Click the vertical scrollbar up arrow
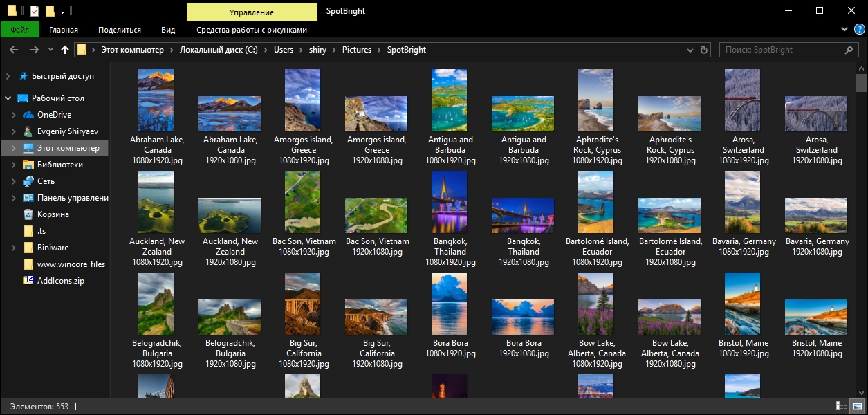Image resolution: width=868 pixels, height=415 pixels. (862, 70)
